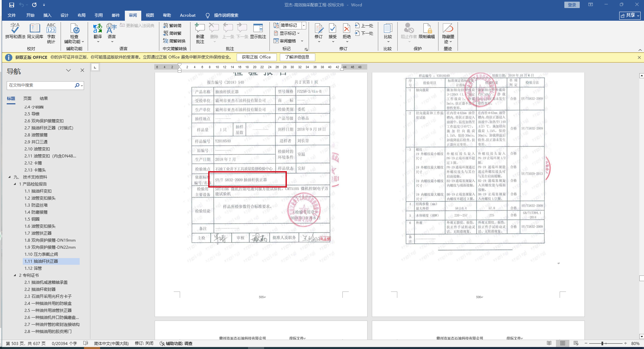Open the customize quick access toolbar dropdown

pos(44,5)
